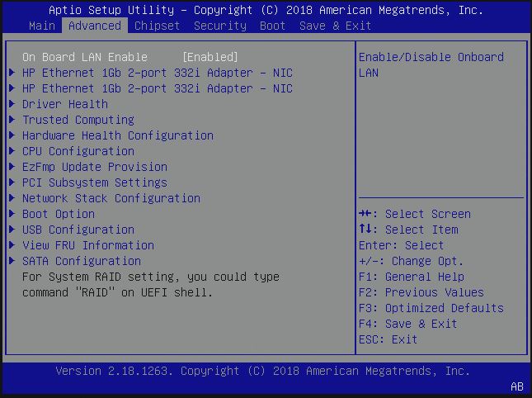Open the Security tab
The image size is (532, 398).
(219, 26)
